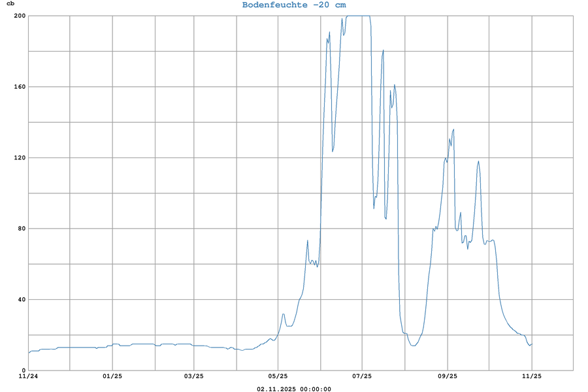Click the cb unit label
Viewport: 588px width, 392px height.
pyautogui.click(x=10, y=5)
